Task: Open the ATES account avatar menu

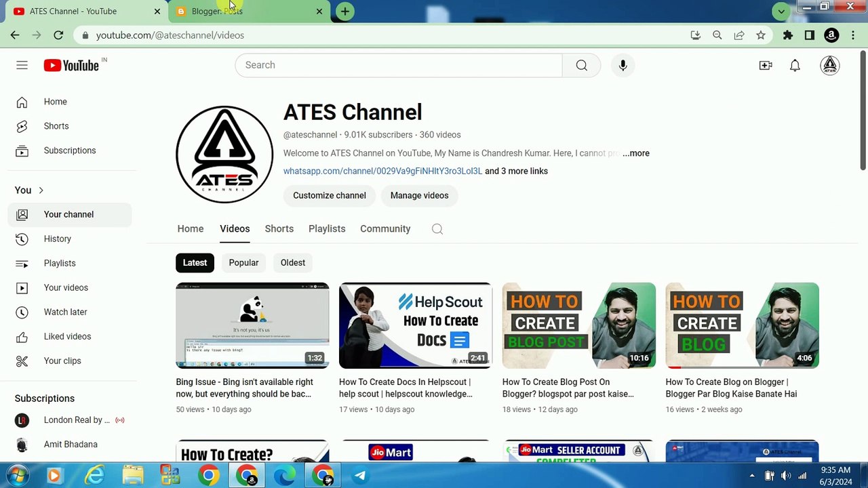Action: tap(830, 65)
